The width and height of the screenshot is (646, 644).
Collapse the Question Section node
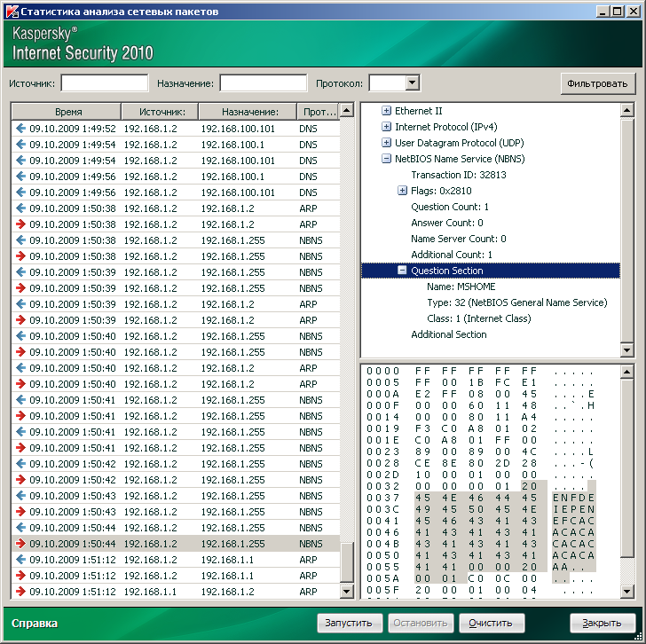coord(402,271)
